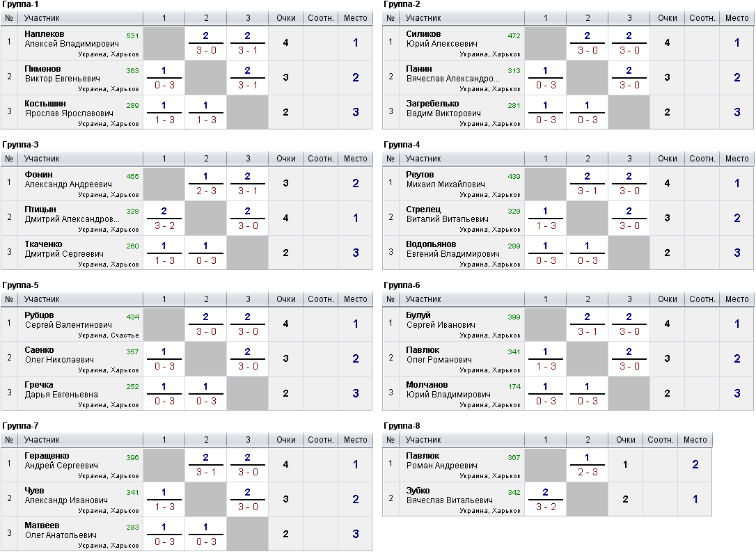This screenshot has width=756, height=554.
Task: Open player Геращенко Андрей Сергеевич
Action: tap(61, 461)
